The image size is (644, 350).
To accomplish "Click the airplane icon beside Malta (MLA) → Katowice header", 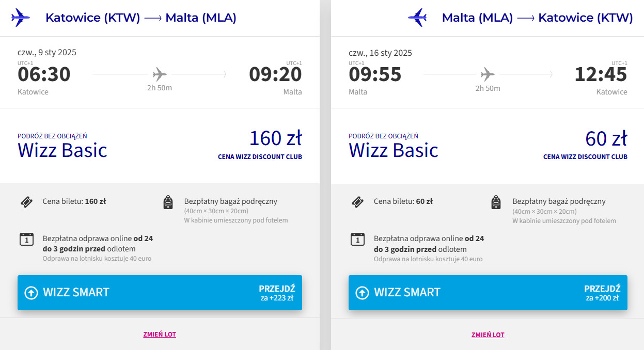I will [x=417, y=18].
